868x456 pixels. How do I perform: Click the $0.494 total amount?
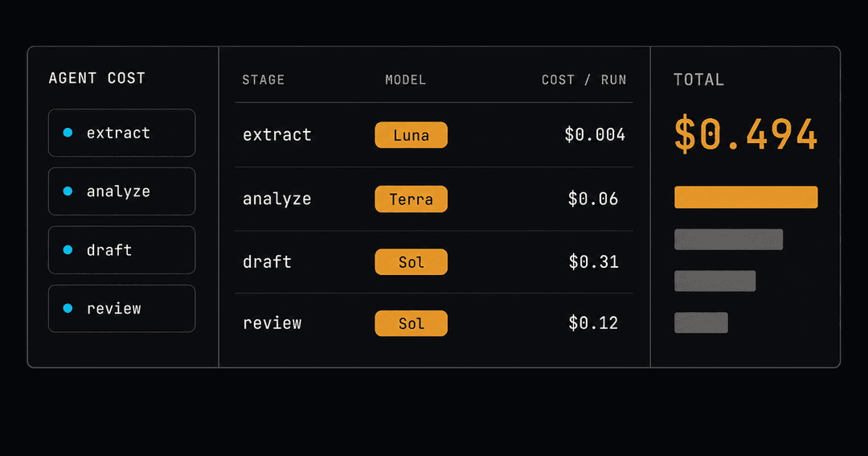coord(746,134)
